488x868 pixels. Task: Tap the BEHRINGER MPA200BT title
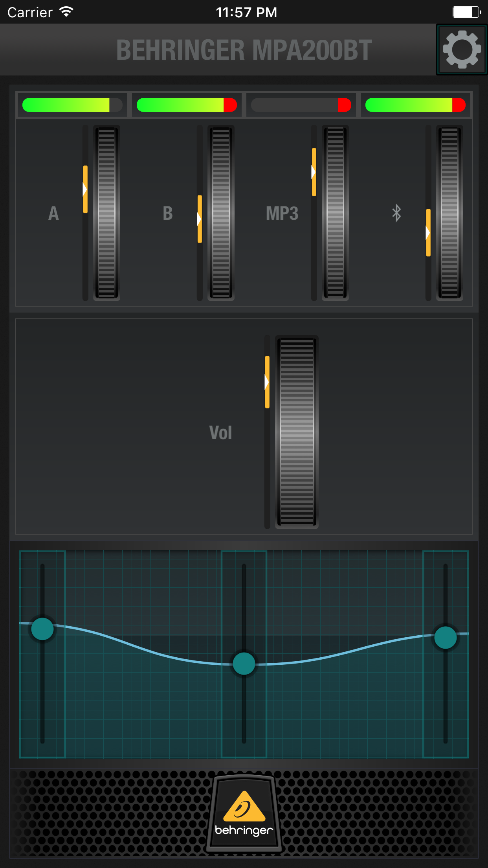pyautogui.click(x=244, y=50)
